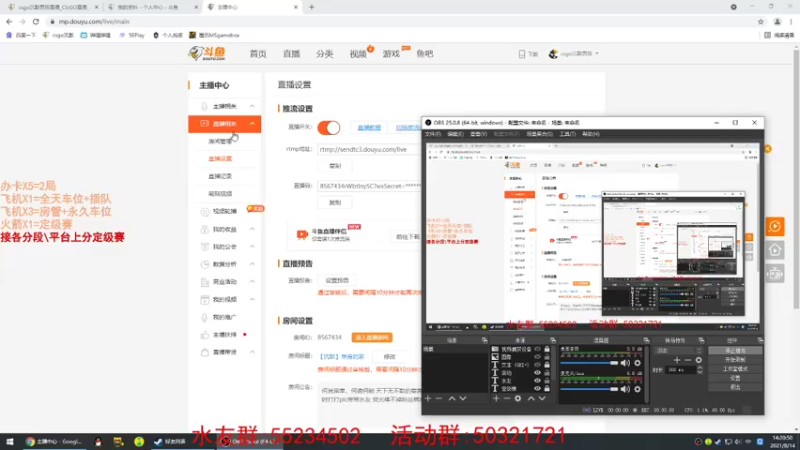Add a scene transition with plus icon
The image size is (800, 450).
[677, 360]
